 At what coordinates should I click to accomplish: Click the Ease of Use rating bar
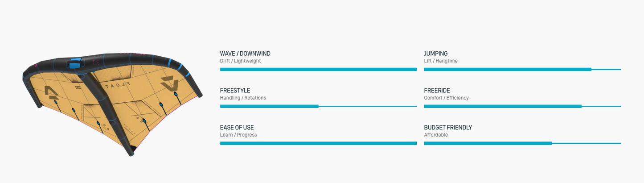318,143
